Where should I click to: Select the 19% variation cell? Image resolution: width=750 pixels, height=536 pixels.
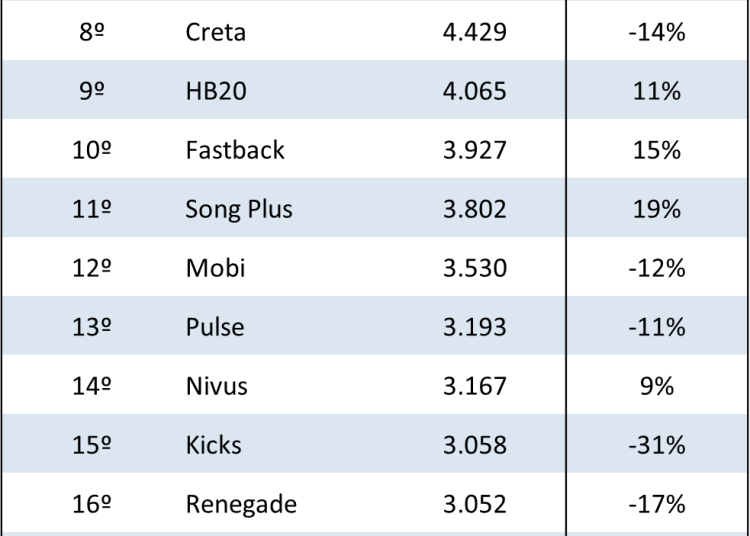657,209
